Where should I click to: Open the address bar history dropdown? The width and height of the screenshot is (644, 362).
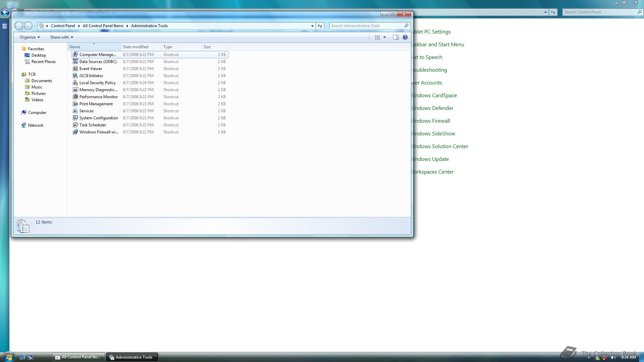[312, 26]
